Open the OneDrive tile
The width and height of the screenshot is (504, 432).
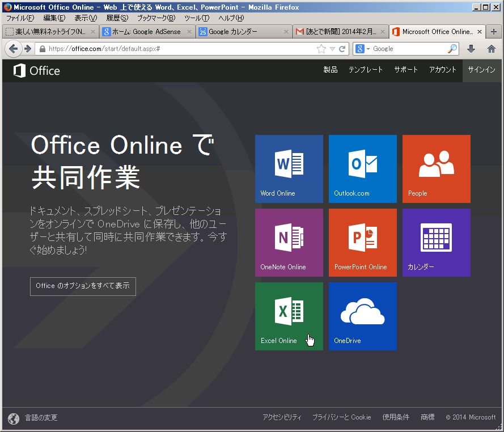363,316
